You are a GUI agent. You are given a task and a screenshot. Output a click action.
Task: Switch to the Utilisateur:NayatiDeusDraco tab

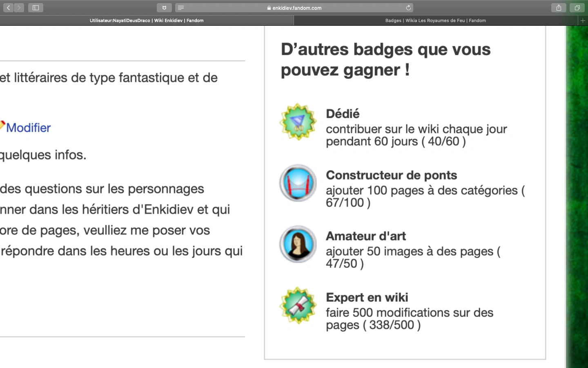147,20
